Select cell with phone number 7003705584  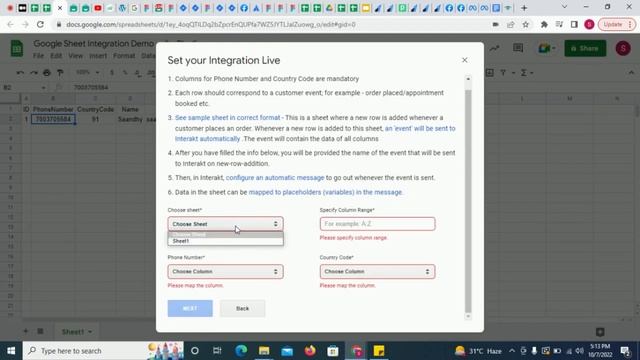point(53,119)
